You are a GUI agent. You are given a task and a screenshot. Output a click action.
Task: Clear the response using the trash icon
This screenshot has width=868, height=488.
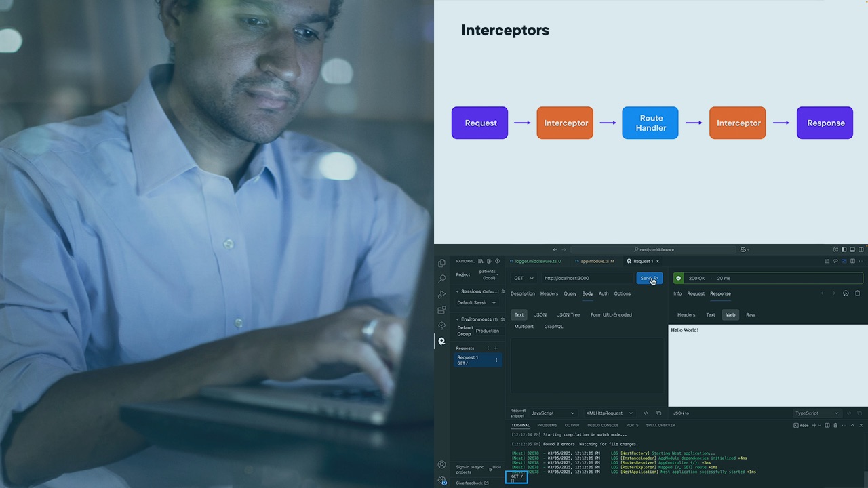857,293
